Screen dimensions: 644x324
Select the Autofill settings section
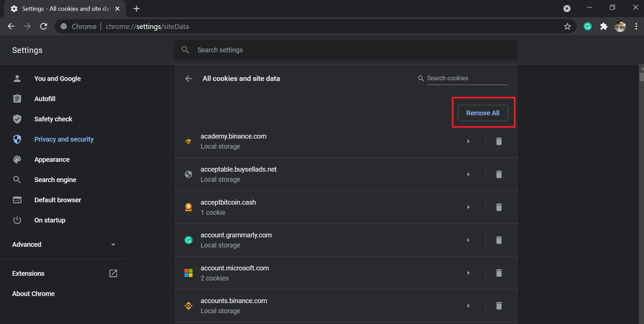coord(45,99)
